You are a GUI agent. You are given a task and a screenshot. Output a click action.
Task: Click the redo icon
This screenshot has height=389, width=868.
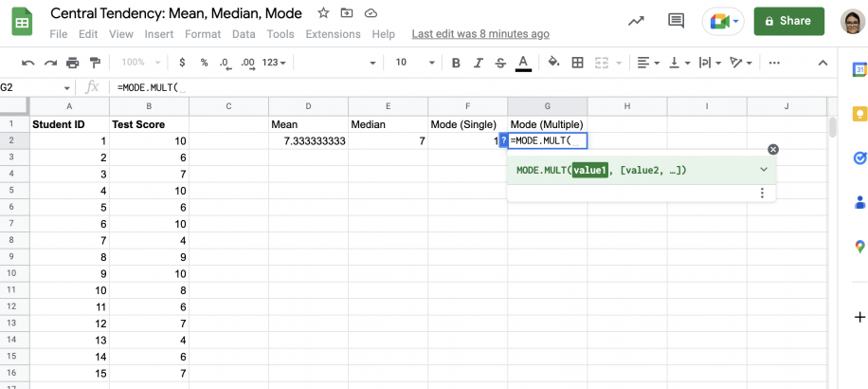(50, 63)
